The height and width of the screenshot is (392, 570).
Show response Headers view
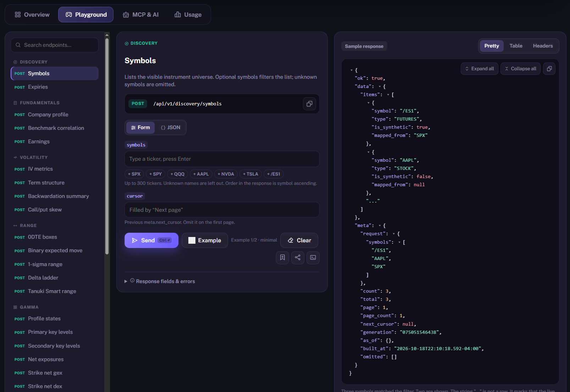[x=543, y=46]
